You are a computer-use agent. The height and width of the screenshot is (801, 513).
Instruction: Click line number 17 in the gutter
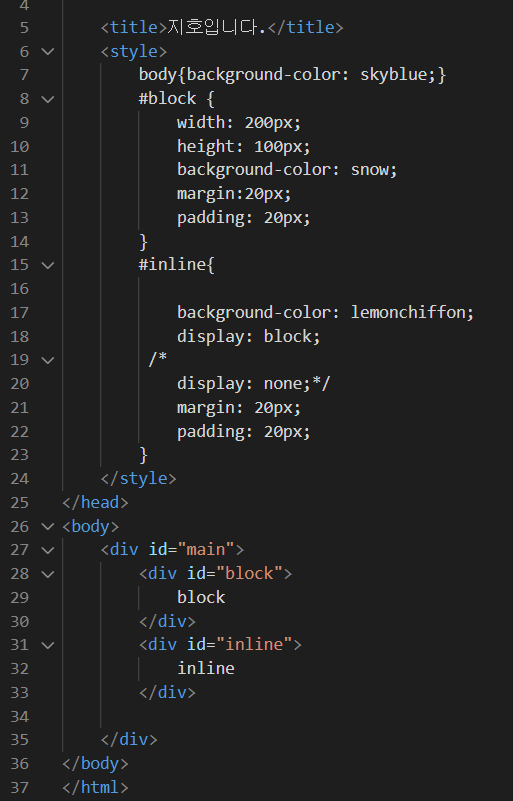pos(19,313)
